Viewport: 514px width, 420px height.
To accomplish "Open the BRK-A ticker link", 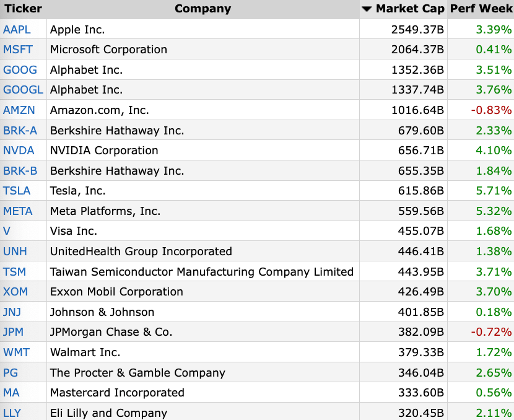I will (20, 131).
